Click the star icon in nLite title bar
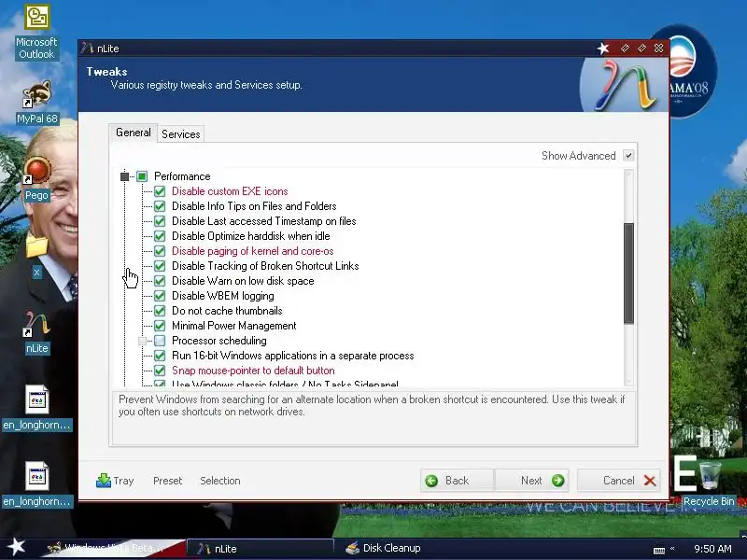The width and height of the screenshot is (747, 560). point(603,49)
